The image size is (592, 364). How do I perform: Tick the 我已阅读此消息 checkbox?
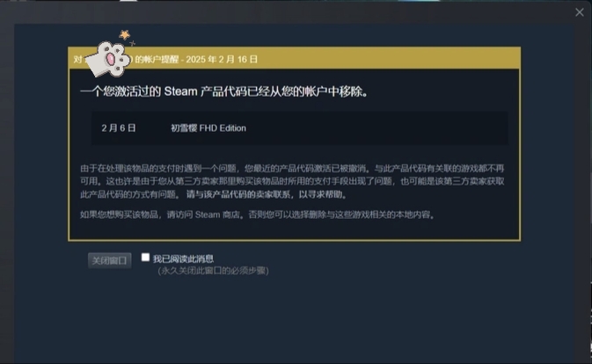point(145,258)
